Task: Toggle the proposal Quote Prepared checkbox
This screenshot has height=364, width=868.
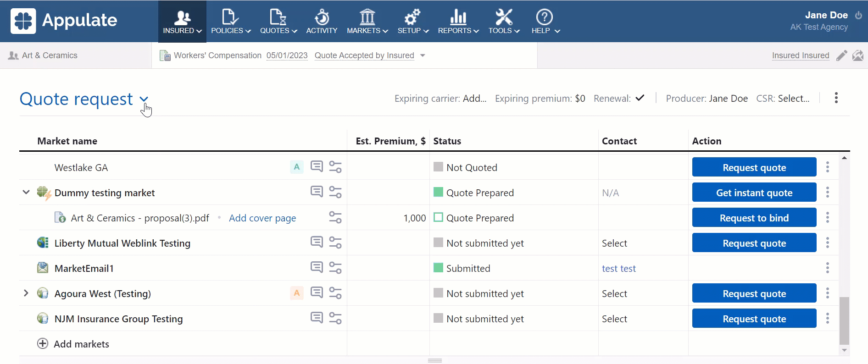Action: 438,217
